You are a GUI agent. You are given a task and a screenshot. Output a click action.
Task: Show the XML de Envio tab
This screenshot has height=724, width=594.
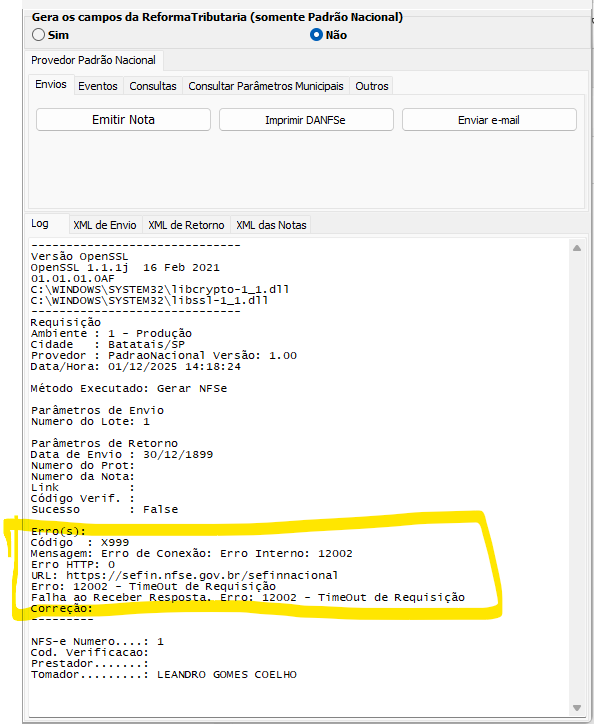click(105, 225)
